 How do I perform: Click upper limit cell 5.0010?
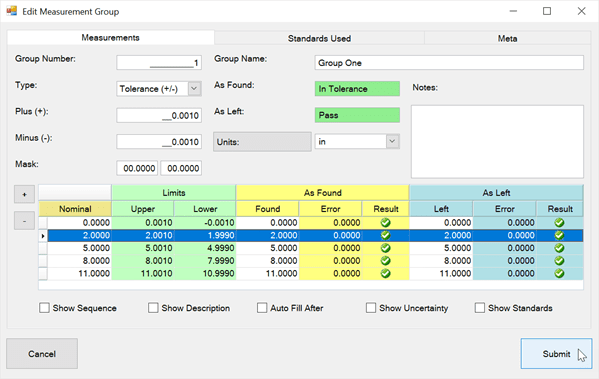[142, 248]
